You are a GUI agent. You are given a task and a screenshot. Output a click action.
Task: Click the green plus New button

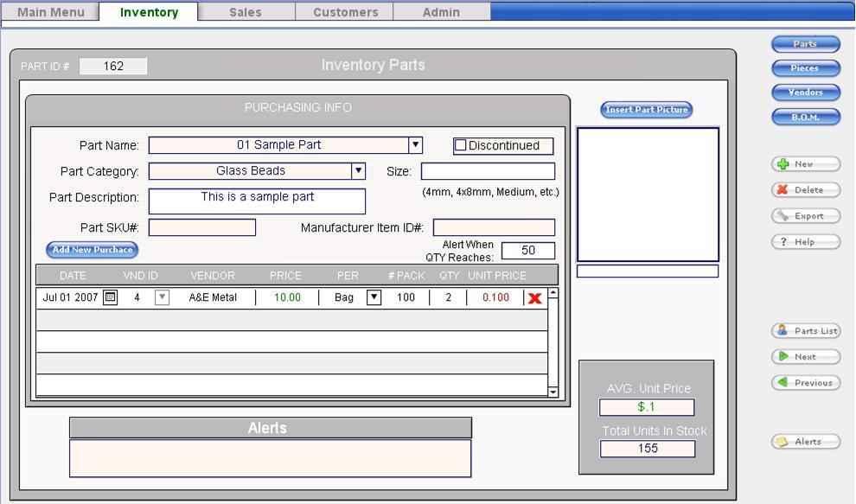805,164
